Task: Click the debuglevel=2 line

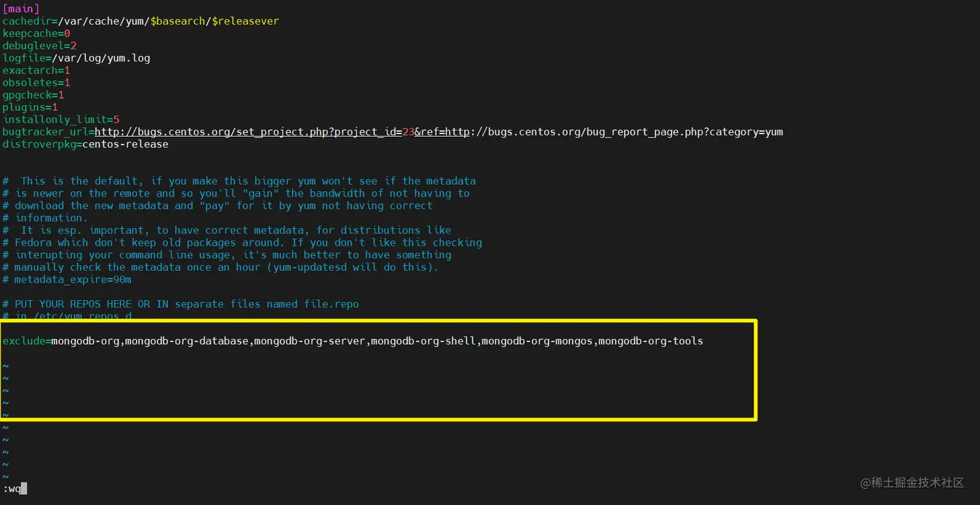Action: (x=40, y=46)
